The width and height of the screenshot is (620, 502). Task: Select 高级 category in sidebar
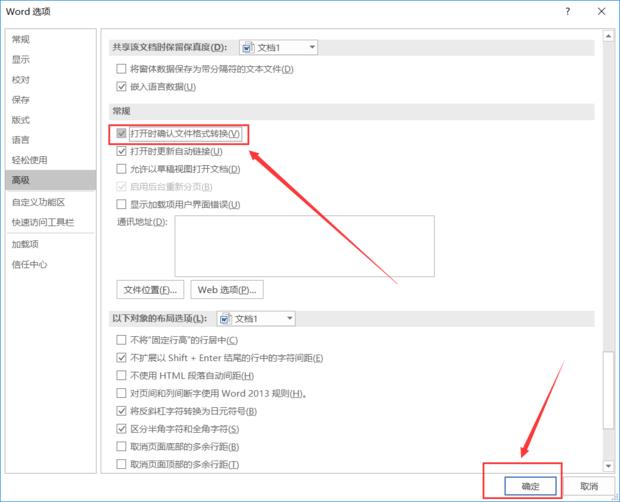click(21, 180)
